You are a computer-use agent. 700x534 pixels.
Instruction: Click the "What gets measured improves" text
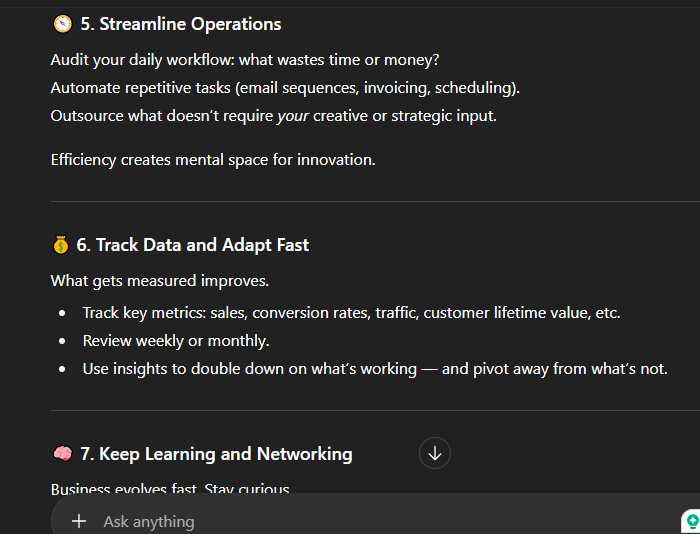[x=159, y=281]
